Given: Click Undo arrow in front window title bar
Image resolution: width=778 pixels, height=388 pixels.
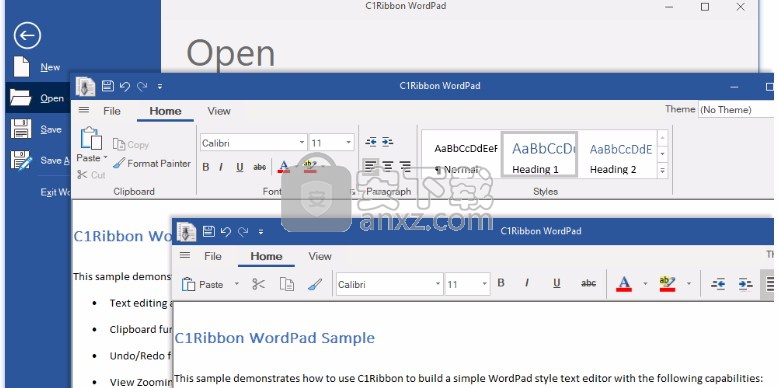Looking at the screenshot, I should pos(226,231).
